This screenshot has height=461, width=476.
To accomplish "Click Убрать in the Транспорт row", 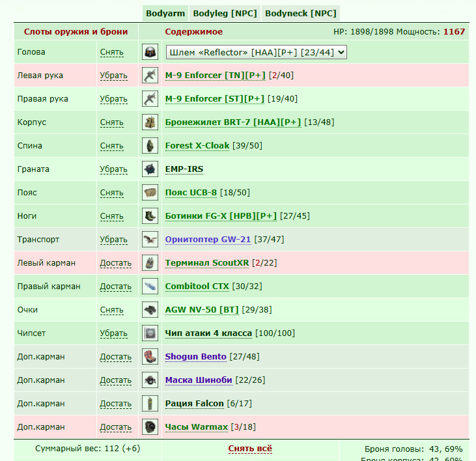I will point(113,240).
